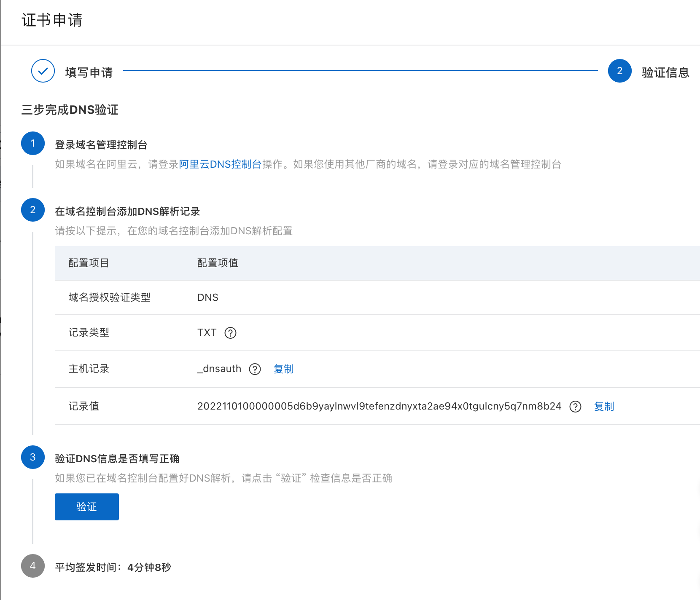This screenshot has height=600, width=700.
Task: Open the 阿里云DNS控制台 link
Action: tap(220, 164)
